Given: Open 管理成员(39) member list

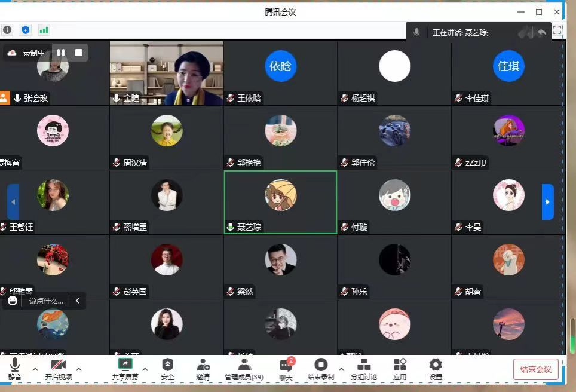Looking at the screenshot, I should pos(244,369).
